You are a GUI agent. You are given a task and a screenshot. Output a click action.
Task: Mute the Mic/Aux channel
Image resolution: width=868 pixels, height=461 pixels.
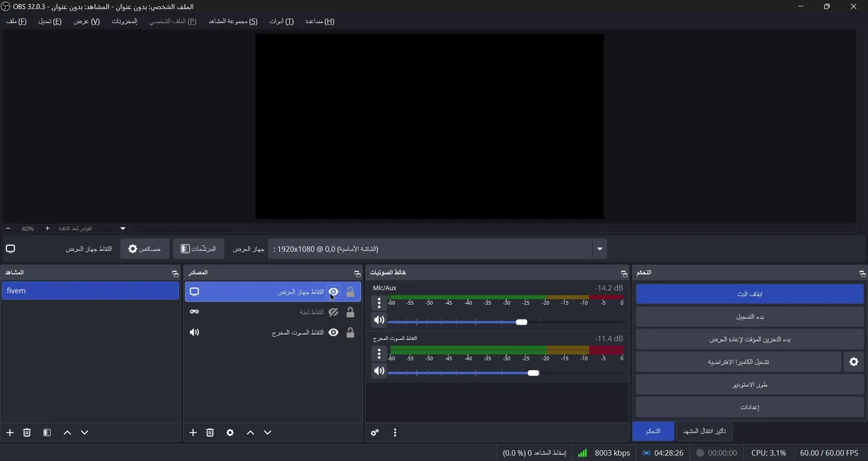tap(379, 320)
